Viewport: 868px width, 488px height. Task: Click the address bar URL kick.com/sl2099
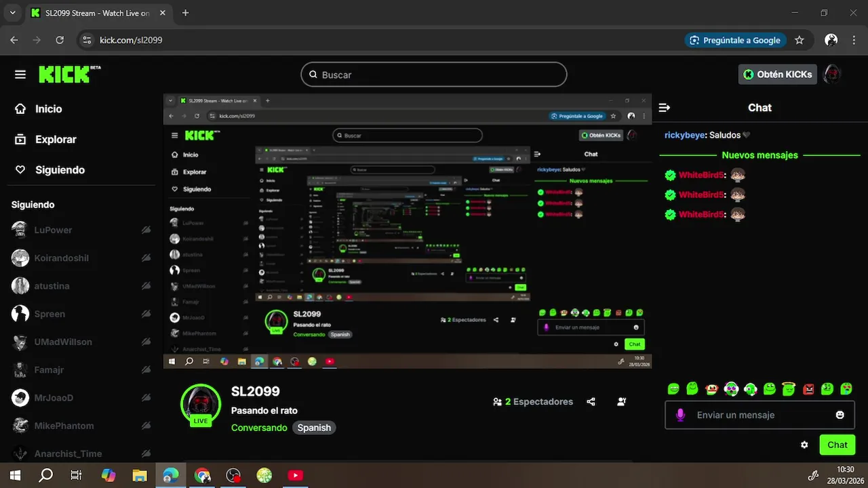coord(131,40)
